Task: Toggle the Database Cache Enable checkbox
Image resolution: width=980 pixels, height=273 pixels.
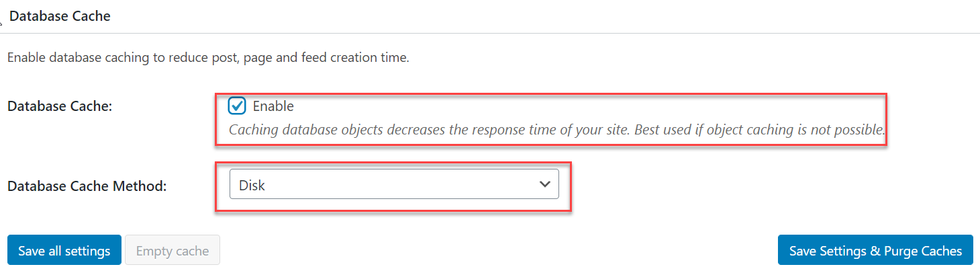Action: (x=237, y=106)
